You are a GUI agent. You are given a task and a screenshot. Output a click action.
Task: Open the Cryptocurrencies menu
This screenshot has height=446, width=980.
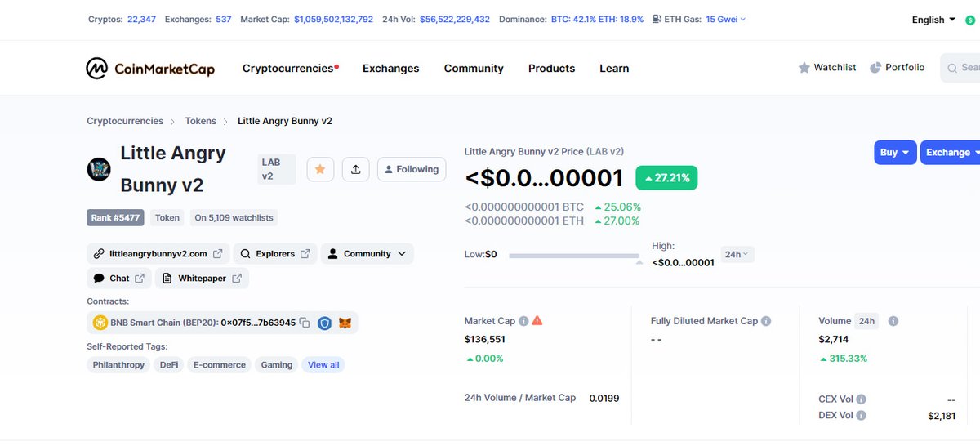290,69
